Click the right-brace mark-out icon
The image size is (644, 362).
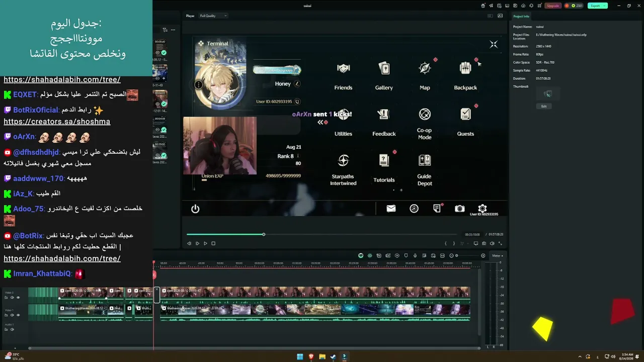[454, 243]
